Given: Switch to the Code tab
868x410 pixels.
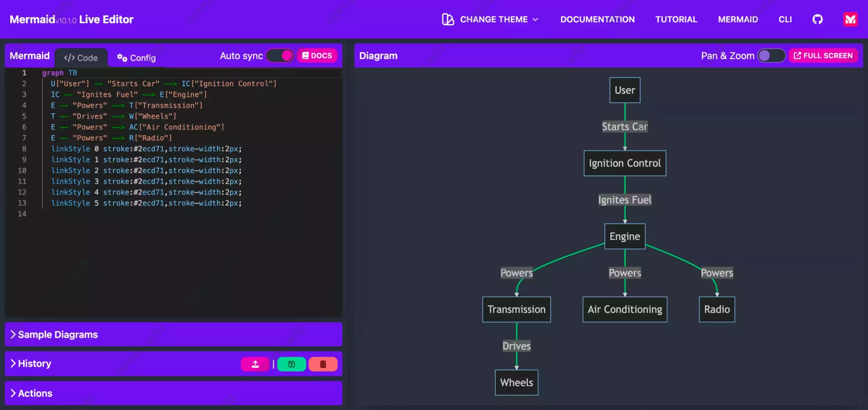Looking at the screenshot, I should tap(81, 58).
